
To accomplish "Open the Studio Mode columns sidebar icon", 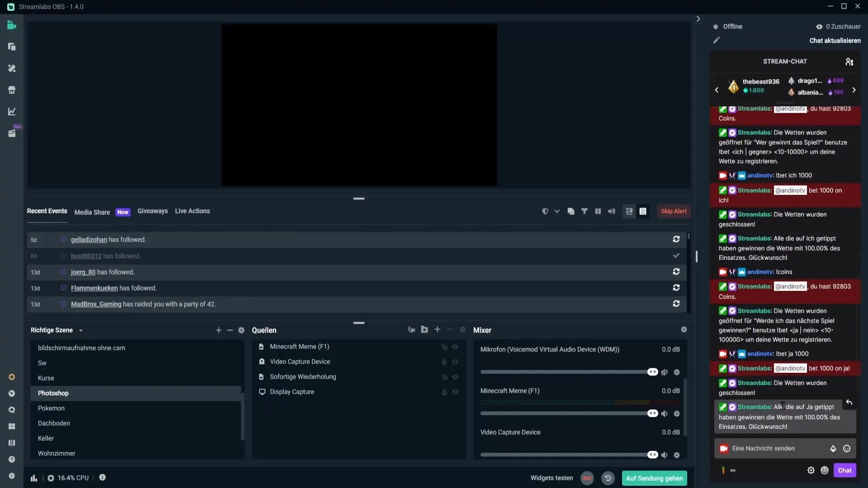I will pos(12,443).
